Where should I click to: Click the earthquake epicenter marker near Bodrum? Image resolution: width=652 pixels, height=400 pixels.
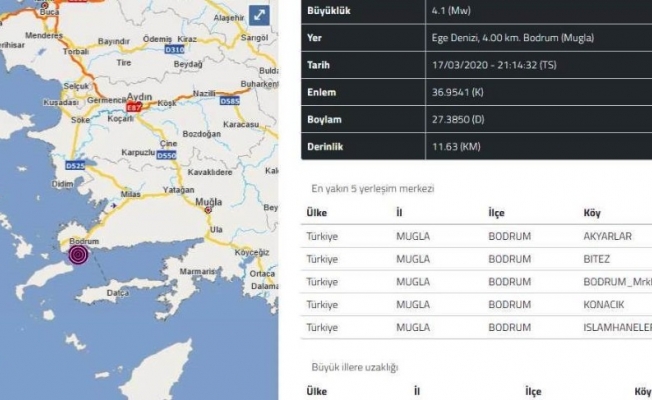(x=78, y=257)
